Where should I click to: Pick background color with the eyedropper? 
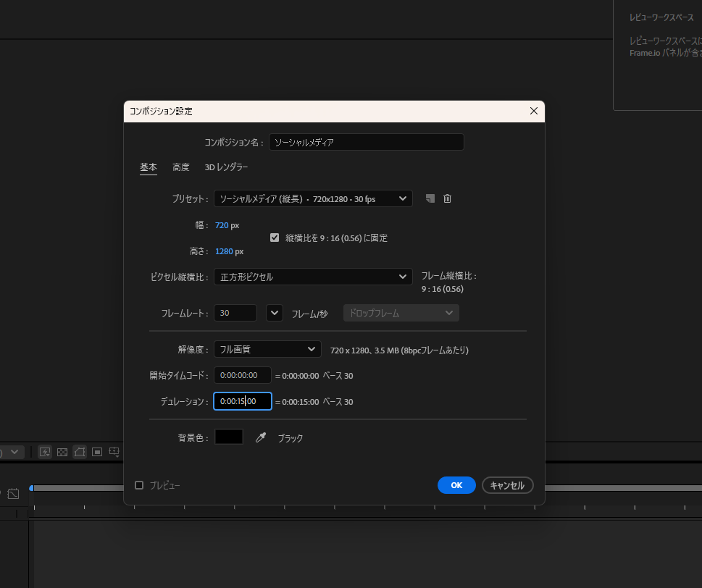point(261,437)
